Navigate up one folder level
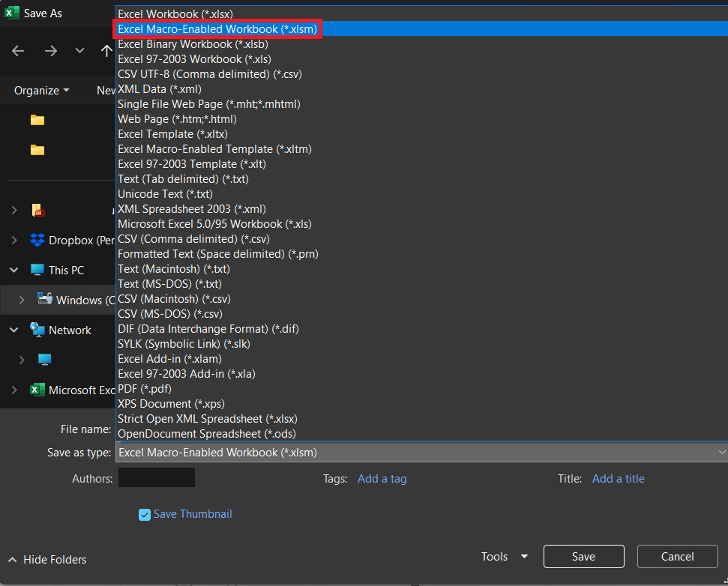Image resolution: width=728 pixels, height=586 pixels. pyautogui.click(x=106, y=50)
